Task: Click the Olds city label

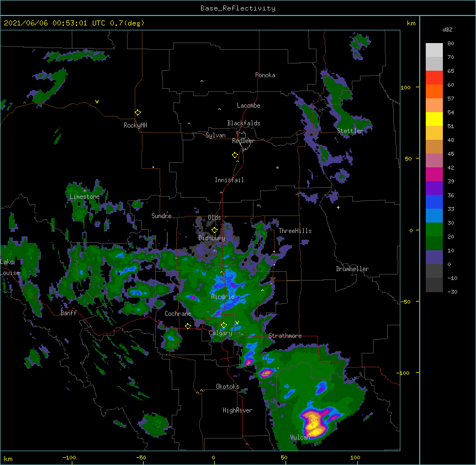Action: pyautogui.click(x=214, y=218)
